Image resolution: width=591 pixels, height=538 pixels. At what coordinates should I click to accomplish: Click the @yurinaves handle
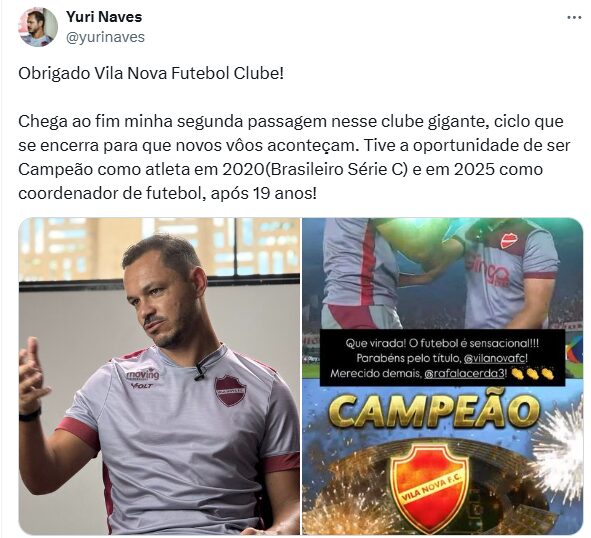point(106,37)
